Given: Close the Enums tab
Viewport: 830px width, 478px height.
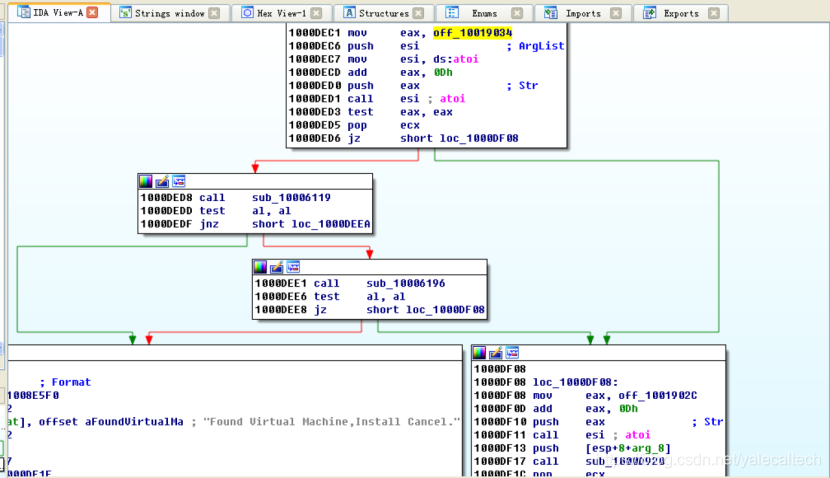Looking at the screenshot, I should click(517, 13).
